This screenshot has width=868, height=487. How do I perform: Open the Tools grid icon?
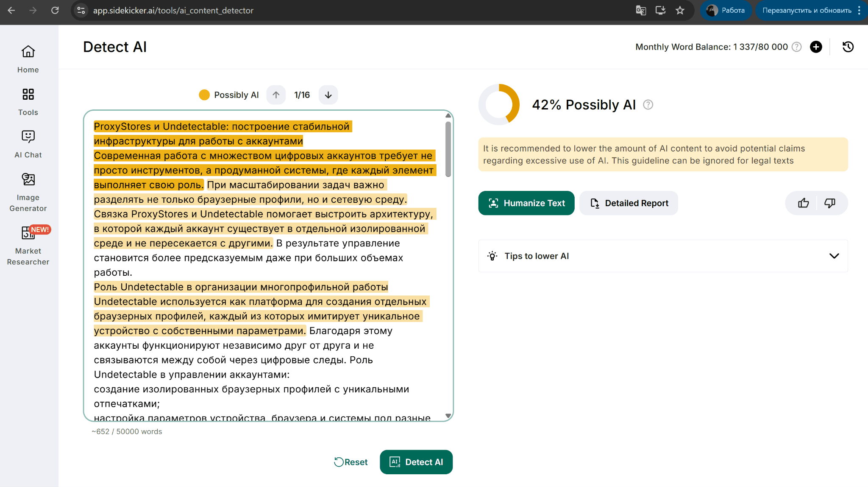[x=28, y=94]
